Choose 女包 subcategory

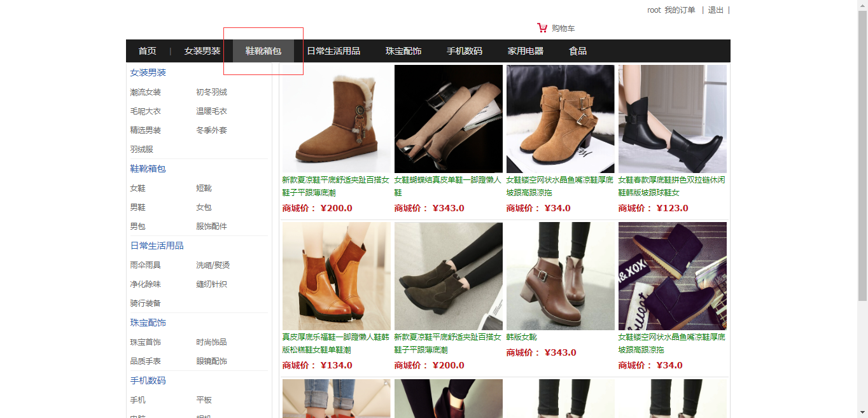pos(204,207)
